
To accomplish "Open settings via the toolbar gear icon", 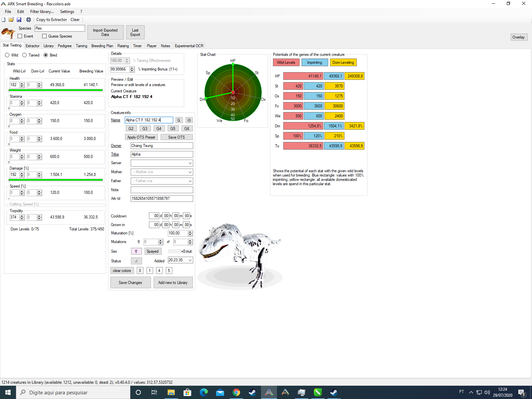I will (29, 20).
